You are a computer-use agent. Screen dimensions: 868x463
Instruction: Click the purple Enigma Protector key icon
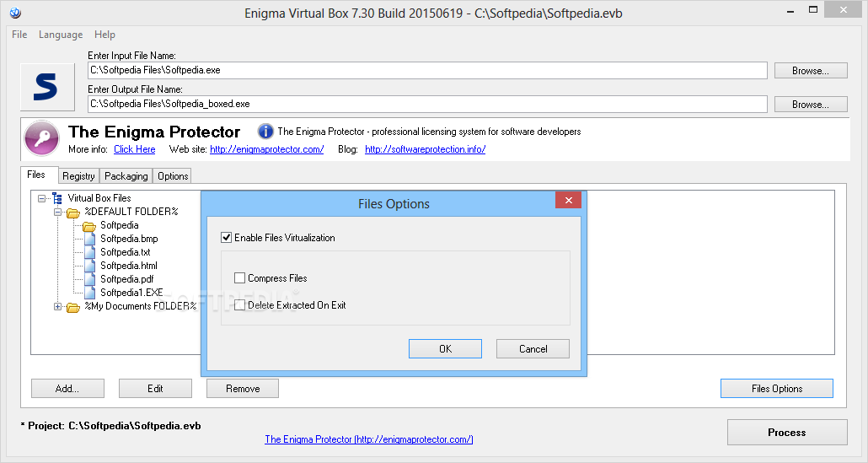click(x=42, y=138)
